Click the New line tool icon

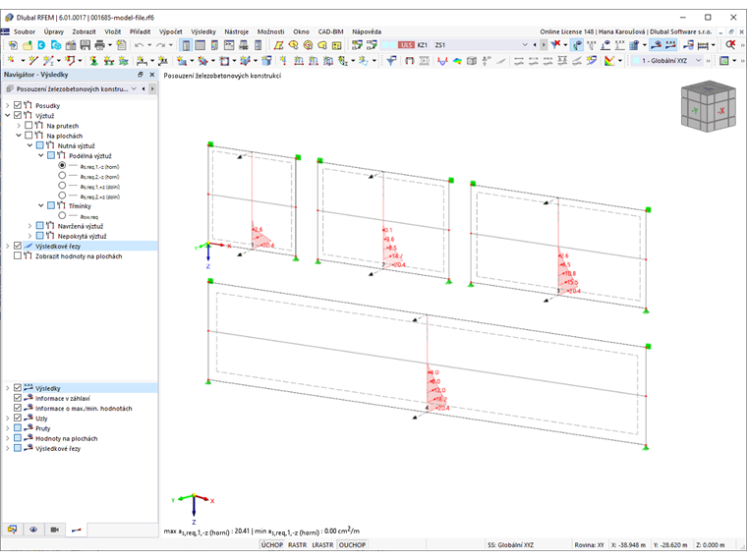click(x=32, y=61)
